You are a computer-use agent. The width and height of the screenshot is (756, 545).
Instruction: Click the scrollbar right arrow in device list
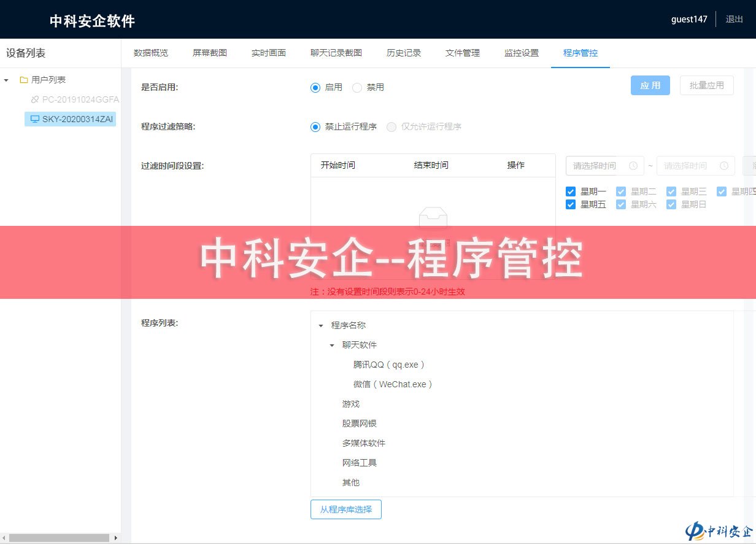tap(116, 538)
